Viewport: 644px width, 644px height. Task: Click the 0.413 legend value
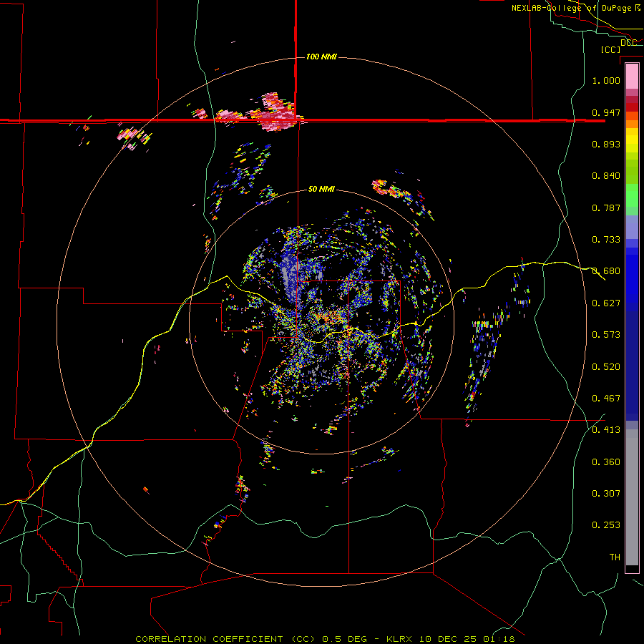pos(606,430)
